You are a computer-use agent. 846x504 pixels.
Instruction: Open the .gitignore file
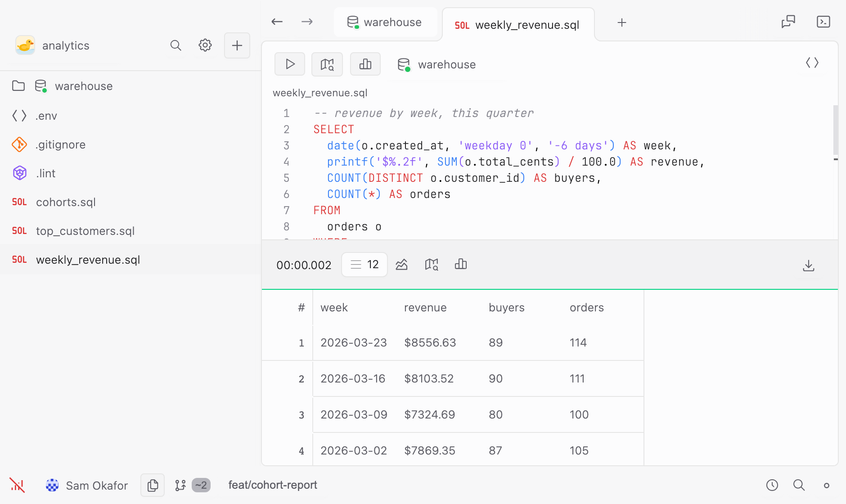click(130, 144)
